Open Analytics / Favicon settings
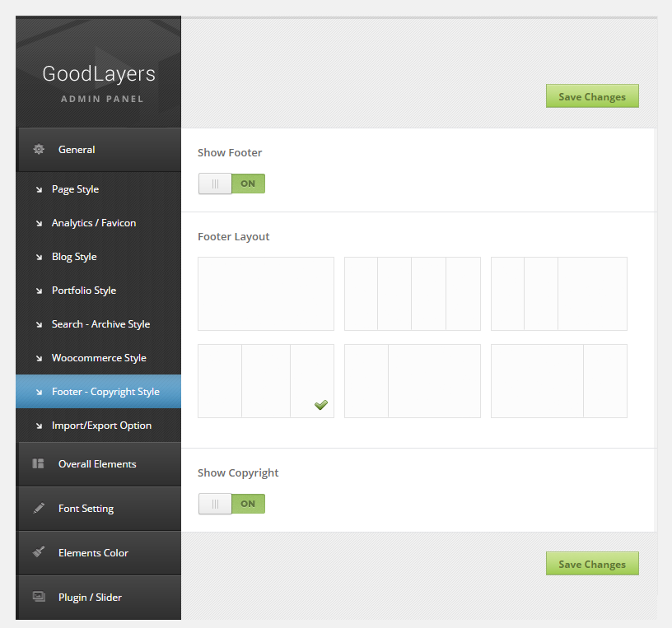The image size is (672, 628). pyautogui.click(x=99, y=223)
